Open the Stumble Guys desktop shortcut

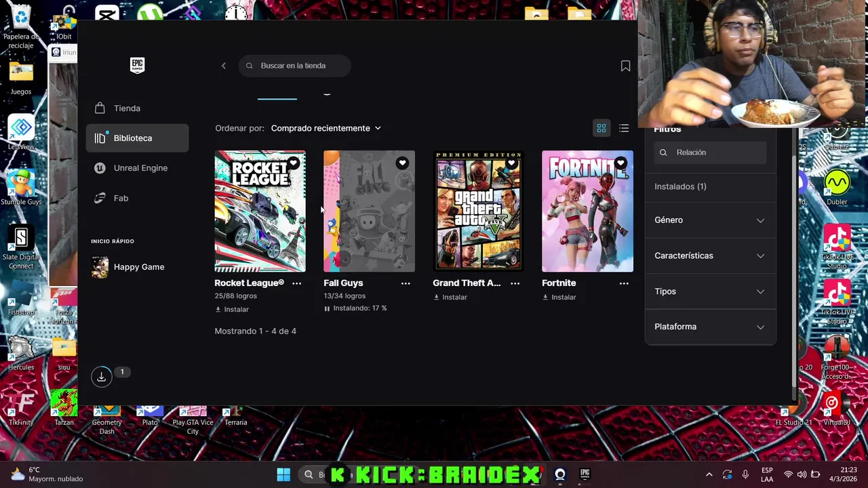click(x=21, y=187)
